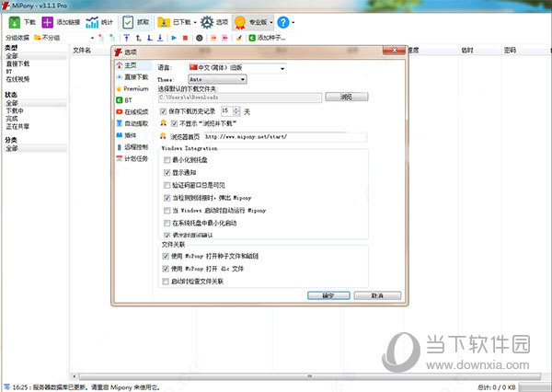Enable the Minimize to tray (最小化到托盘) checkbox
Screen dimensions: 552x392
(167, 160)
